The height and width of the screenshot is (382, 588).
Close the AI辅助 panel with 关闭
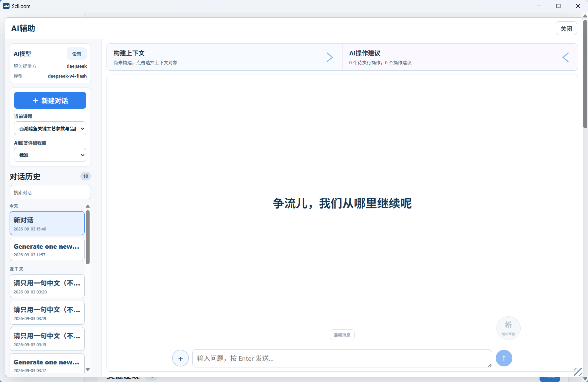(x=566, y=29)
